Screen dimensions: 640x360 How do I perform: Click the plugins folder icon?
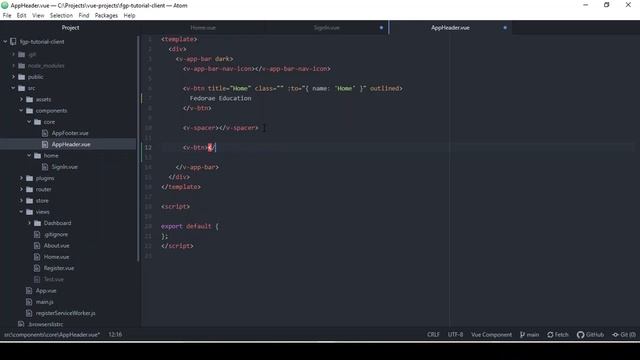pos(29,178)
